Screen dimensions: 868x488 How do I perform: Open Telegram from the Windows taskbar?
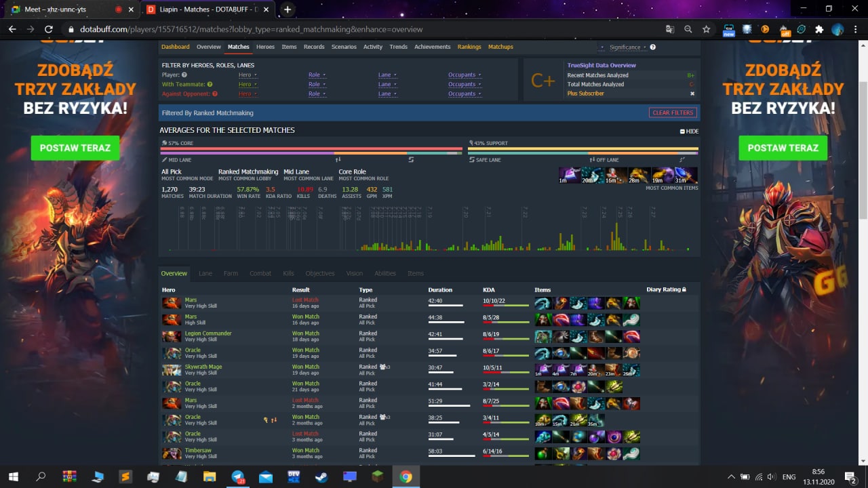[238, 476]
